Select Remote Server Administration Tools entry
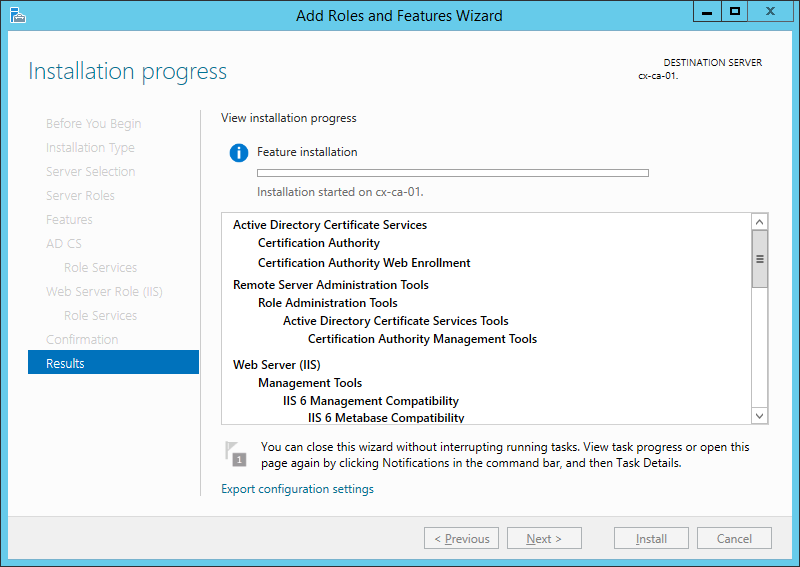The image size is (800, 567). (x=330, y=284)
